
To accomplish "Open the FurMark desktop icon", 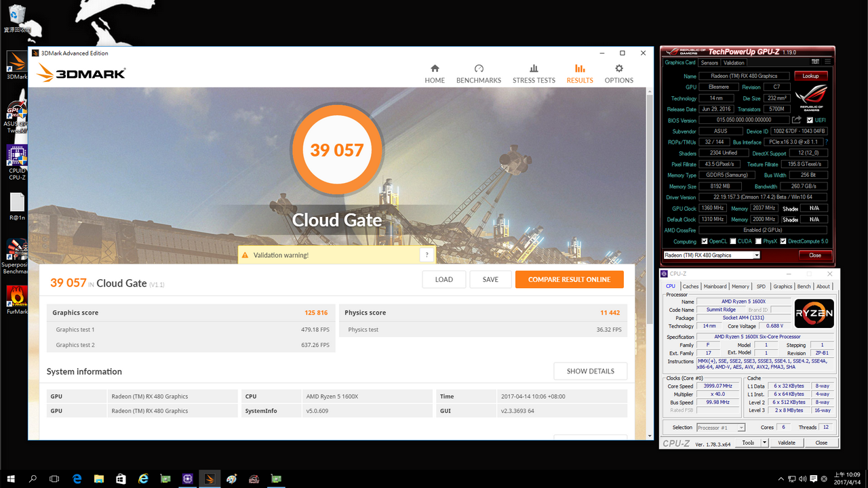I will click(17, 300).
